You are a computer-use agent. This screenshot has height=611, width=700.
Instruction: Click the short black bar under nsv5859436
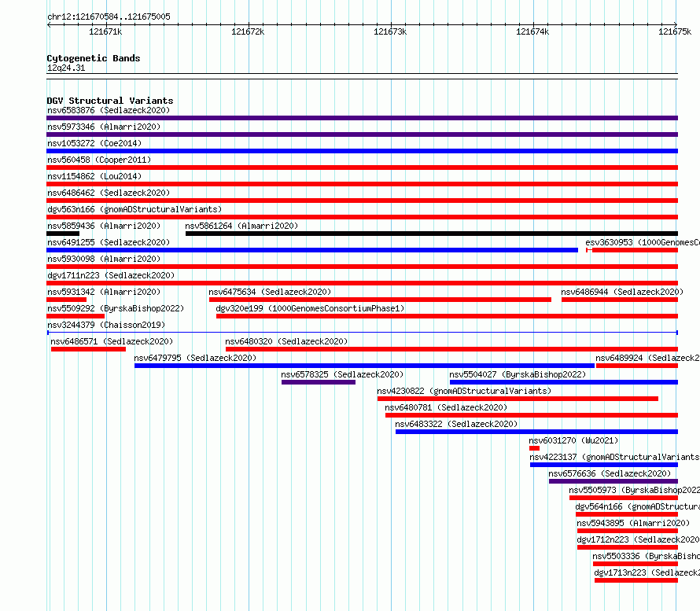pyautogui.click(x=63, y=234)
